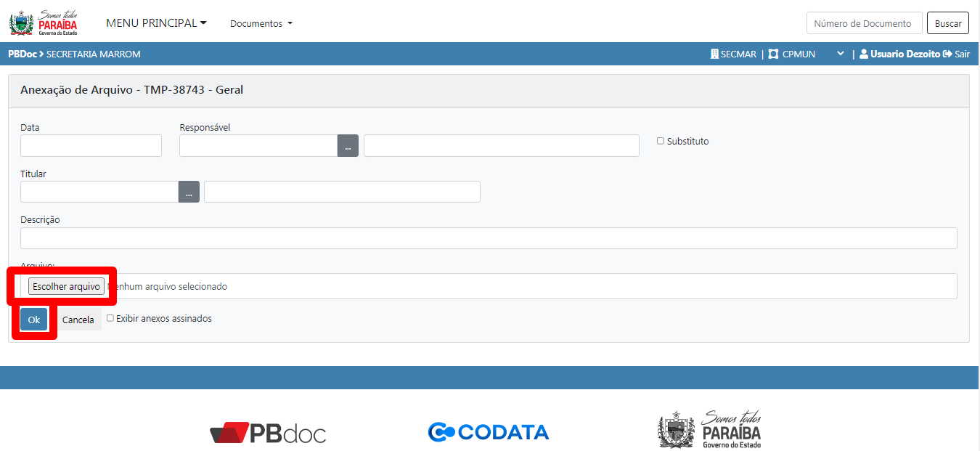Click the user profile icon
Viewport: 980px width, 451px height.
pos(864,54)
